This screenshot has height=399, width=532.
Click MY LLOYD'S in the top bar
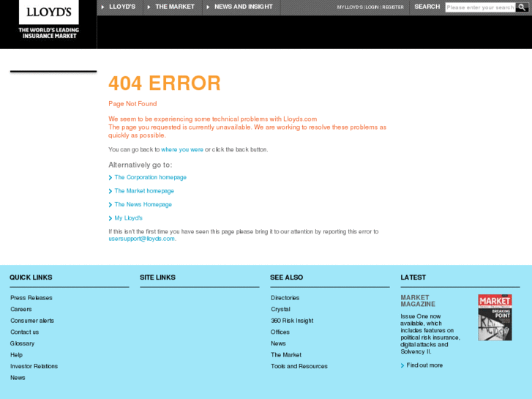(350, 7)
